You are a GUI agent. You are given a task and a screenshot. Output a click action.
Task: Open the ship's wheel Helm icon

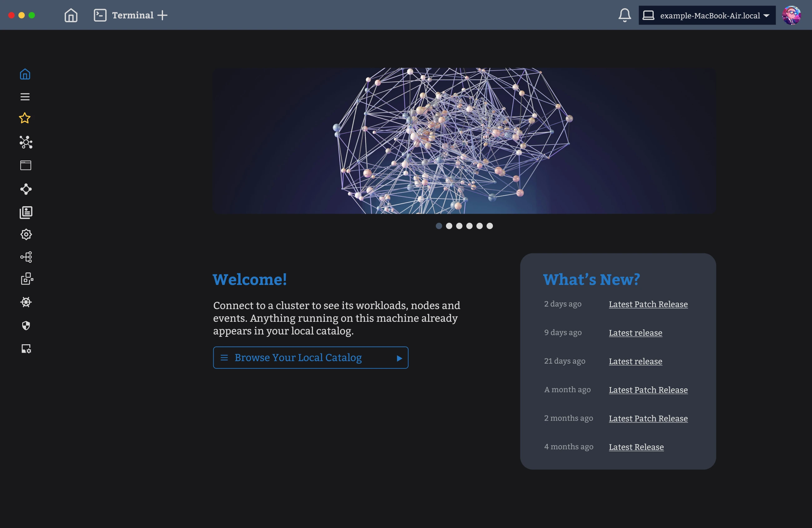tap(26, 302)
